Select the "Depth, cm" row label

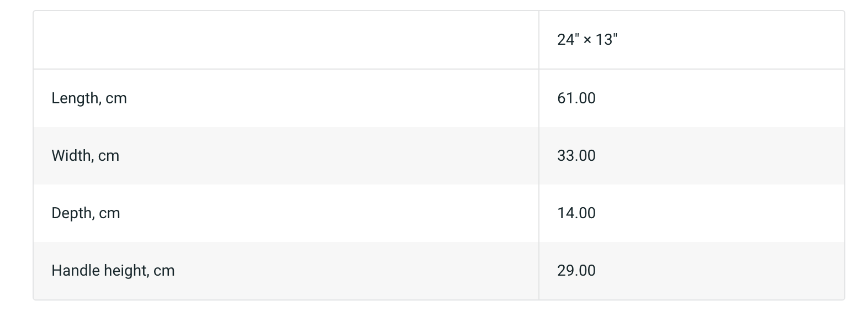click(86, 213)
